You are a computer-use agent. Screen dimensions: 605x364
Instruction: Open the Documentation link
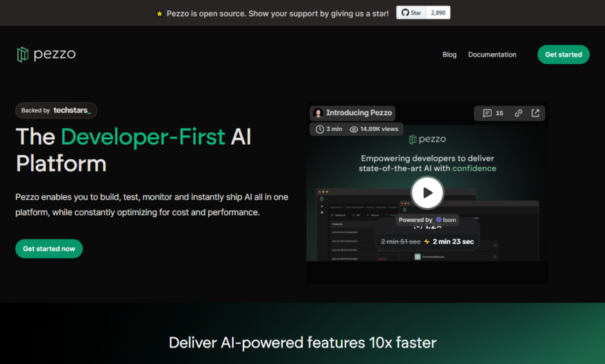pos(492,54)
